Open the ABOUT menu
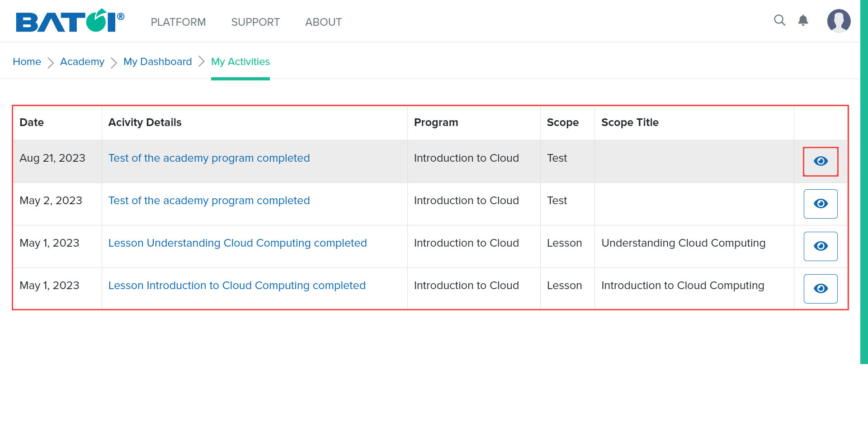The width and height of the screenshot is (868, 435). (x=323, y=22)
